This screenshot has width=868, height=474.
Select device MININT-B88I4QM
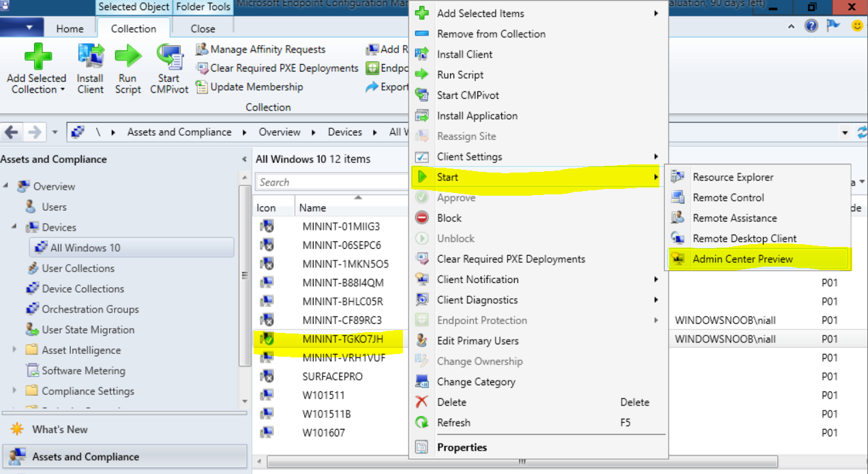(x=343, y=282)
